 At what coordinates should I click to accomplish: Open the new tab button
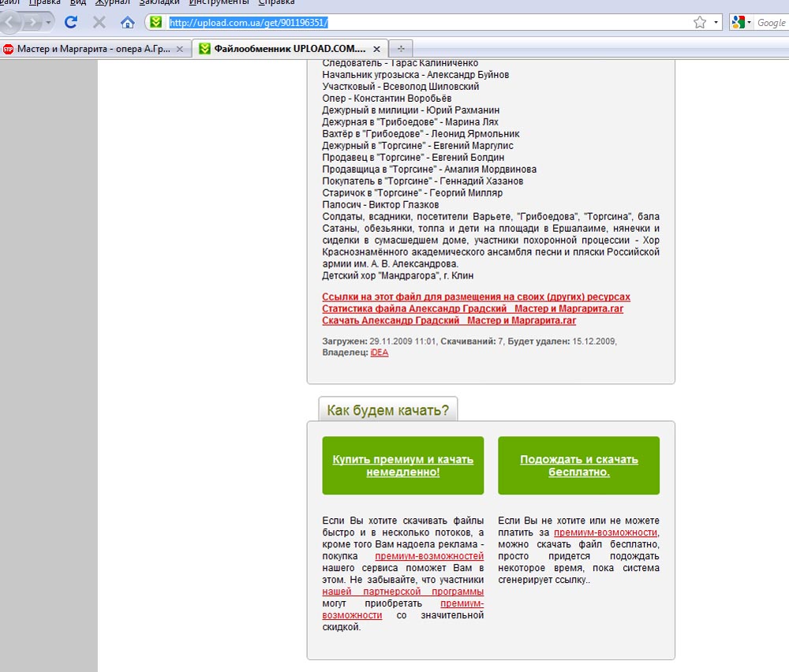[x=400, y=49]
